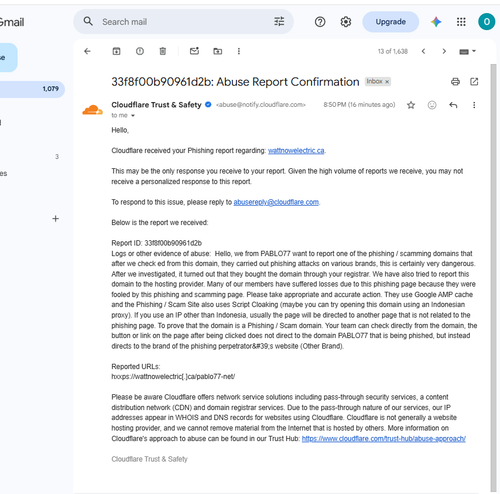Open Gemini sparkle assistant
This screenshot has width=500, height=494.
(x=436, y=22)
